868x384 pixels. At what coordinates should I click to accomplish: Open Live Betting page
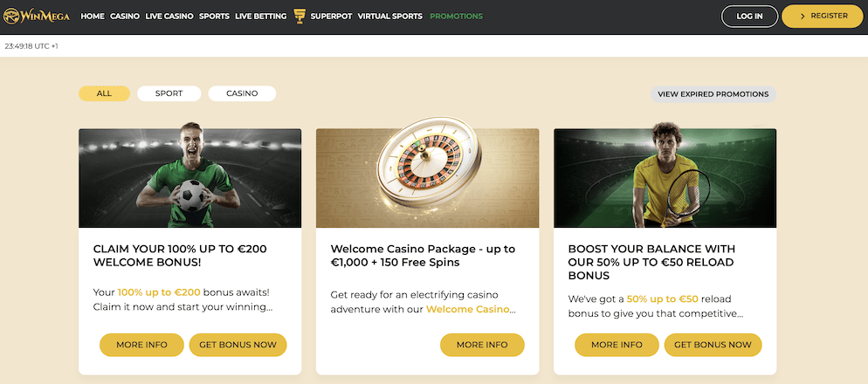[x=261, y=17]
